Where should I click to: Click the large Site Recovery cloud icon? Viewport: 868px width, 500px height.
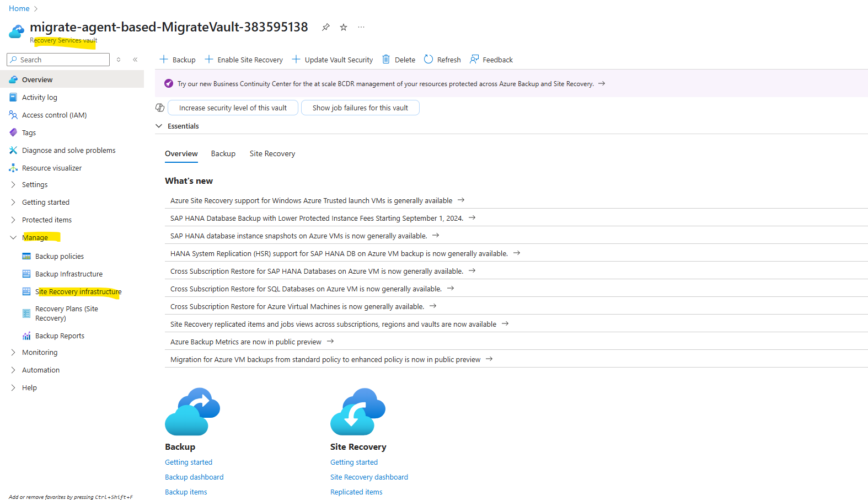point(358,412)
